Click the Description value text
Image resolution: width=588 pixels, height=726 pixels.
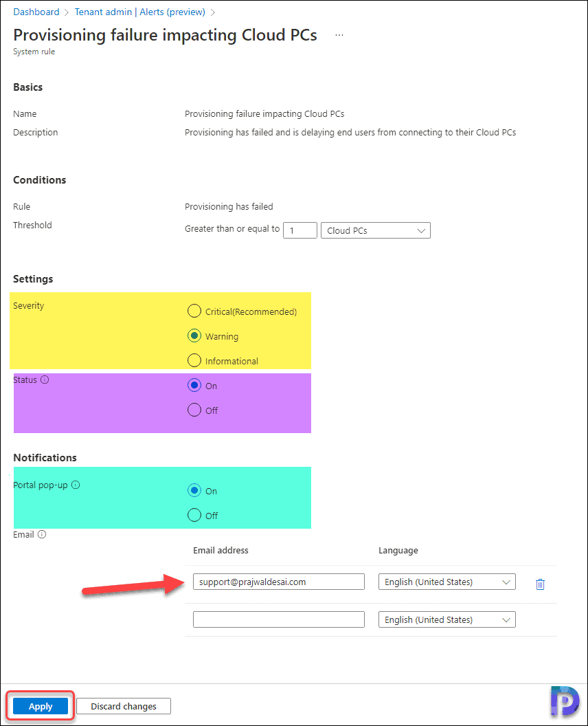coord(350,133)
